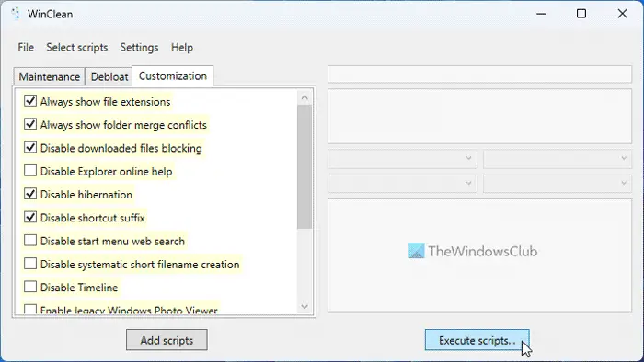Image resolution: width=644 pixels, height=362 pixels.
Task: Maximize the WinClean window
Action: [581, 14]
